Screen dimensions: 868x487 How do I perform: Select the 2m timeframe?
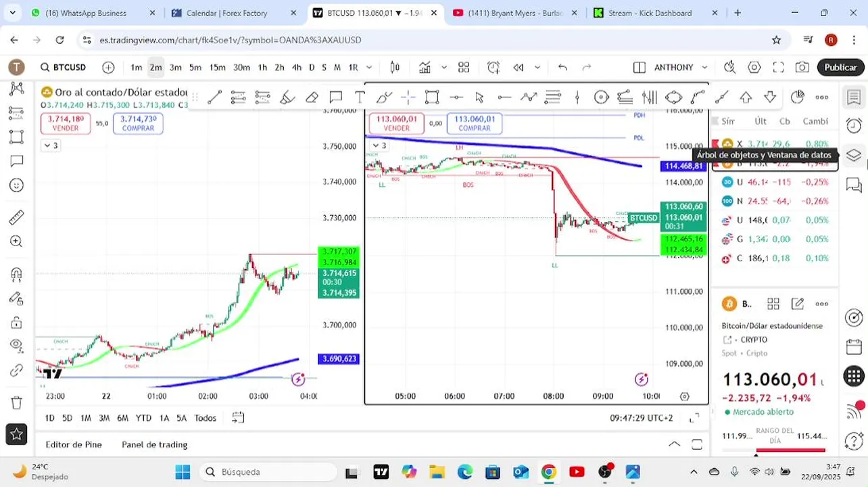click(156, 67)
